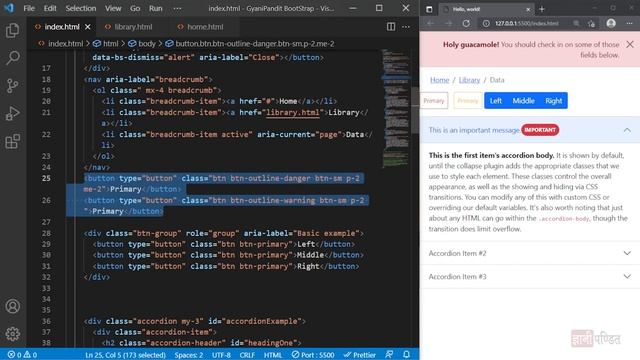Click Library breadcrumb link in webpage
The image size is (640, 360).
click(x=469, y=80)
